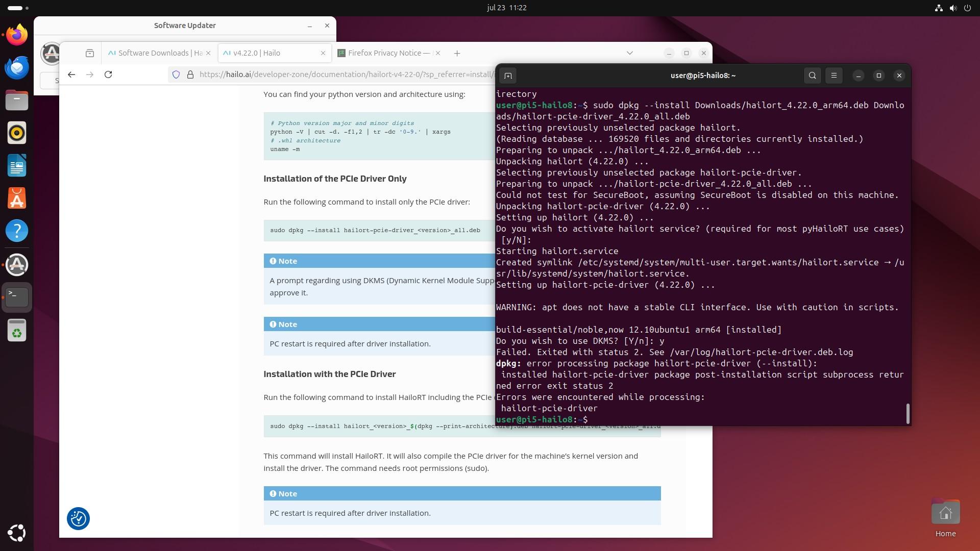Expand the list all tabs dropdown

[629, 53]
